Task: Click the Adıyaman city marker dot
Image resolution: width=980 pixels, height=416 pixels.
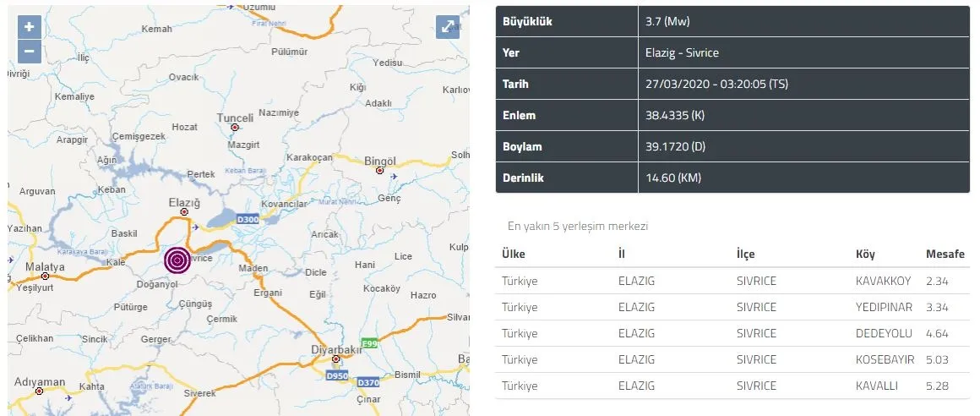Action: pos(40,391)
